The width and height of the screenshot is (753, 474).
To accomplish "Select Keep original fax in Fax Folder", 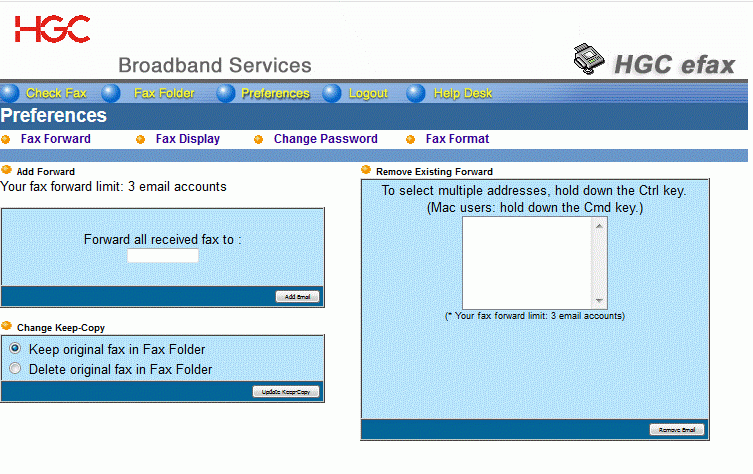I will pyautogui.click(x=15, y=348).
